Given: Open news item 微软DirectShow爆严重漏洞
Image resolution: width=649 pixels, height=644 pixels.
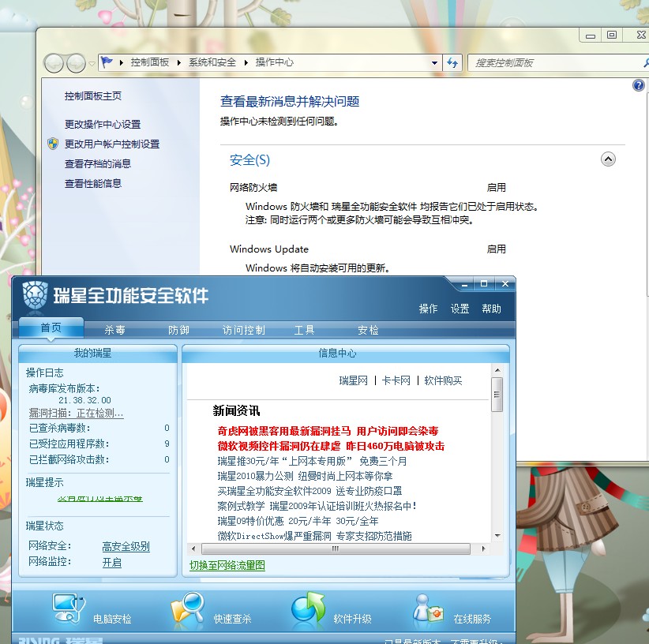Looking at the screenshot, I should point(314,536).
